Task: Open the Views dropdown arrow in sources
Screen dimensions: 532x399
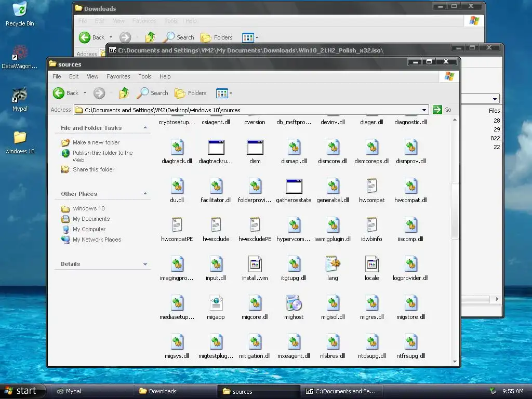Action: [x=231, y=94]
